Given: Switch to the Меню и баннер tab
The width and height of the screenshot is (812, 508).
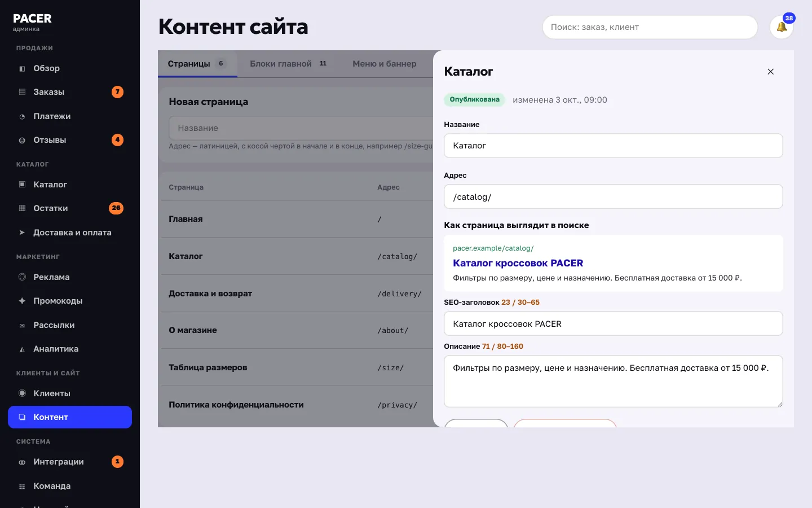Looking at the screenshot, I should (385, 64).
